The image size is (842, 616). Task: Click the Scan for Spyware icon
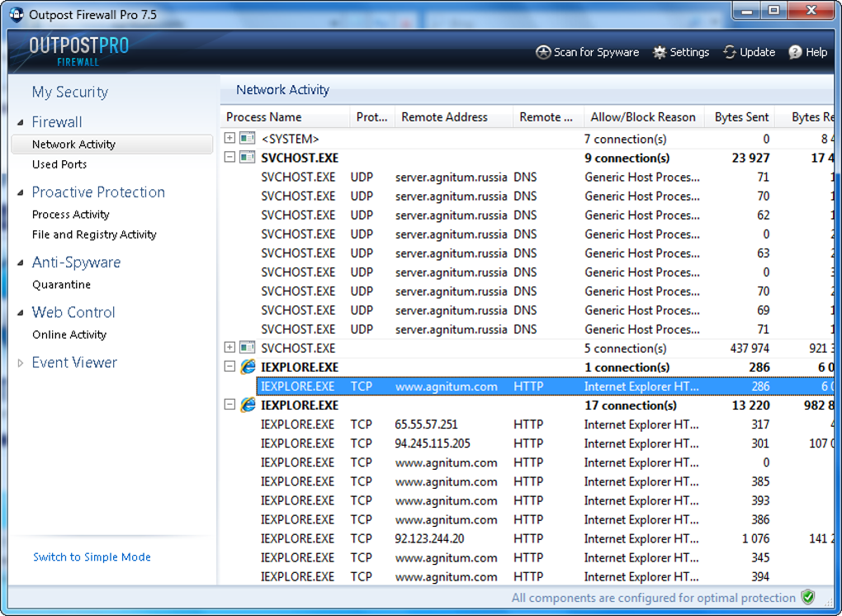coord(543,53)
